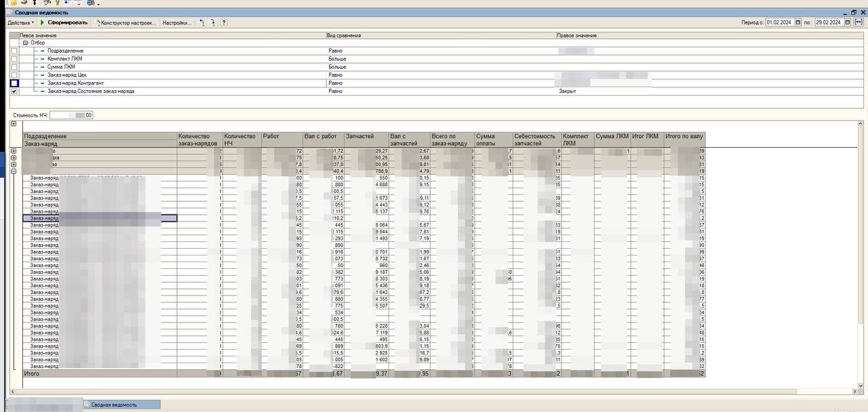The height and width of the screenshot is (412, 868).
Task: Click the Вал с работ column header
Action: point(323,140)
